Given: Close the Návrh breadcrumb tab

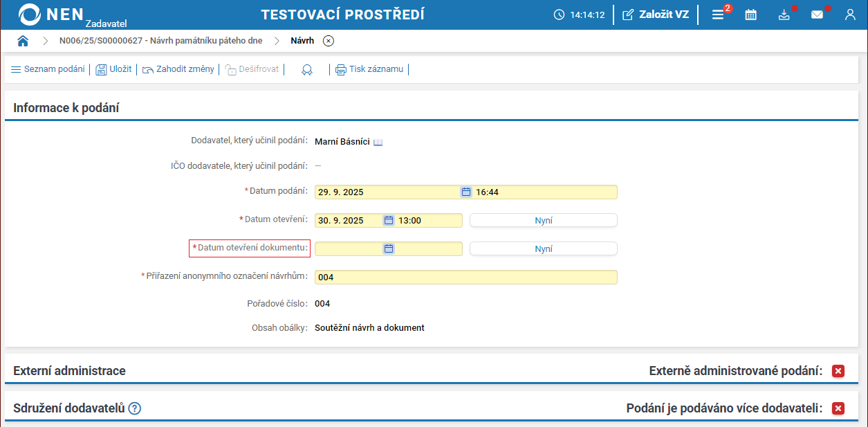Looking at the screenshot, I should (329, 41).
